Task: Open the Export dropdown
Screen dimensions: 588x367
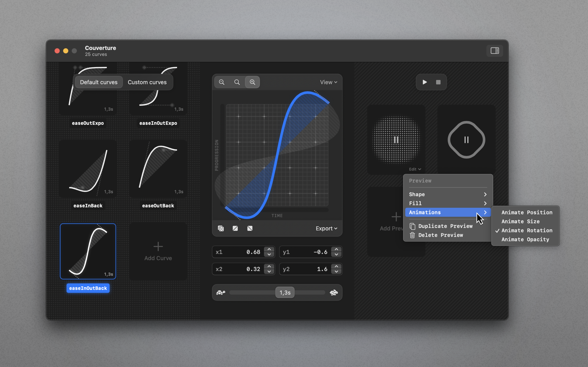Action: [326, 228]
